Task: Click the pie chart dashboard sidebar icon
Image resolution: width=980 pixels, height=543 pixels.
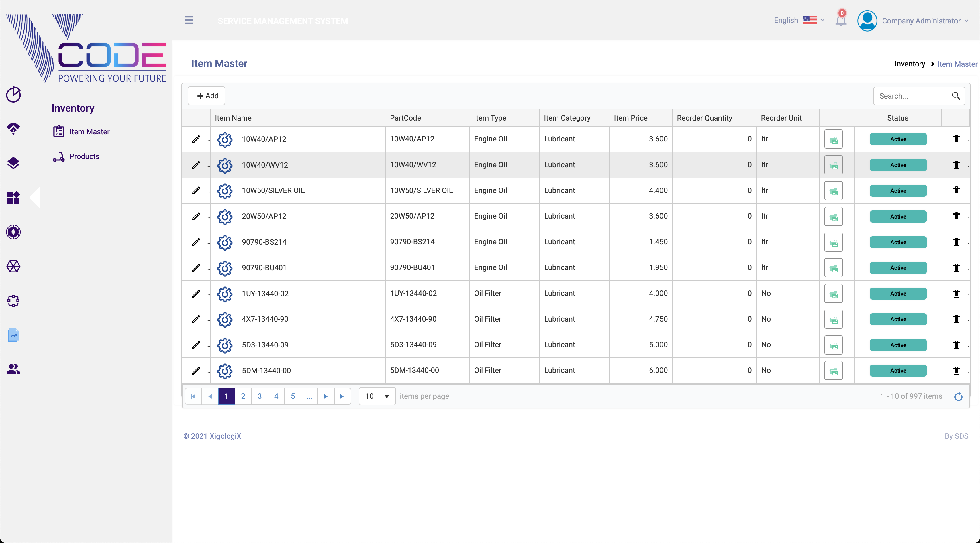Action: click(x=13, y=95)
